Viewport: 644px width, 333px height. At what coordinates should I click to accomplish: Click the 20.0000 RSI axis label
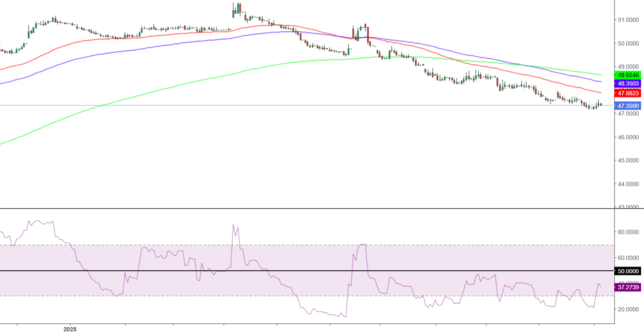[x=628, y=309]
